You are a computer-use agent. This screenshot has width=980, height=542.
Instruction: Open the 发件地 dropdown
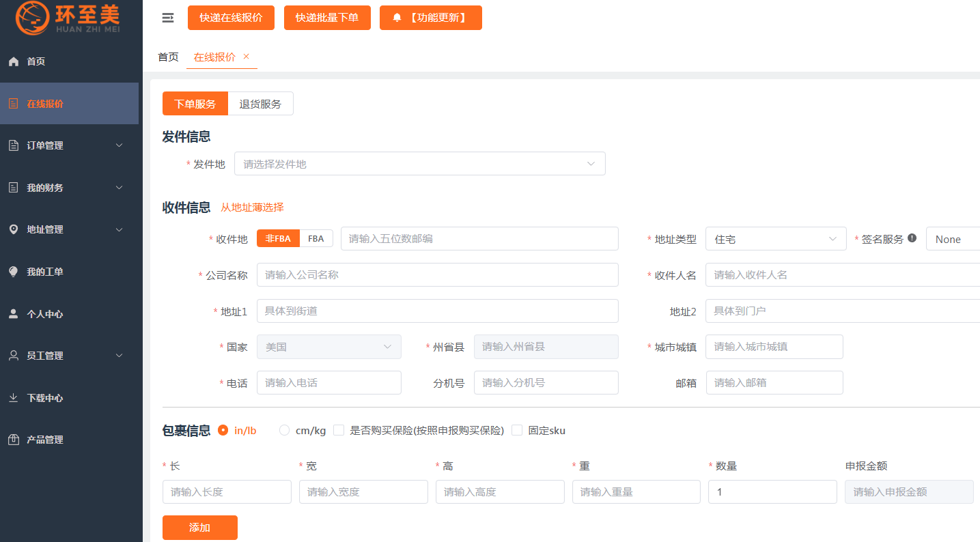(419, 164)
